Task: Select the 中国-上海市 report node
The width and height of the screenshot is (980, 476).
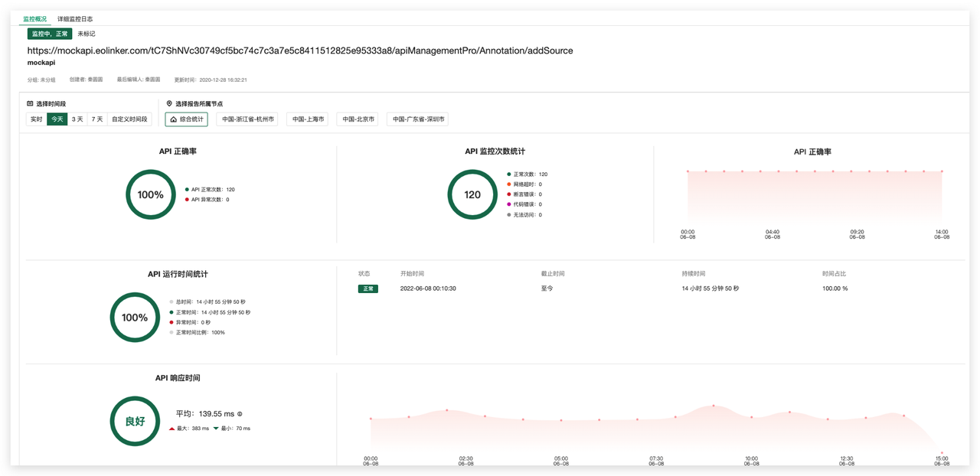Action: point(308,119)
